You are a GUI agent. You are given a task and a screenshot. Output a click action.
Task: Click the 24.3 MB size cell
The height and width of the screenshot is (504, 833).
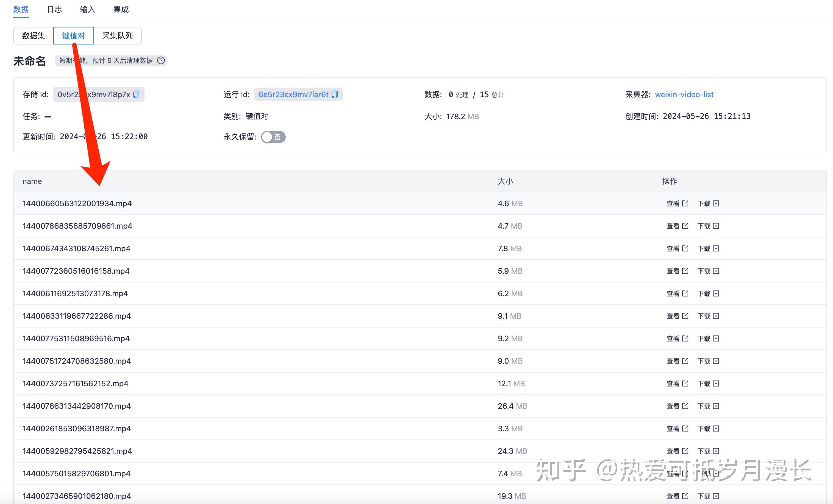click(x=512, y=451)
